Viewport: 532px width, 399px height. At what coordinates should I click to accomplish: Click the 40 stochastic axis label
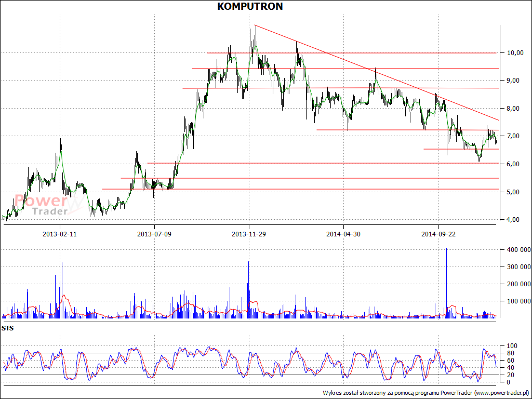click(510, 368)
